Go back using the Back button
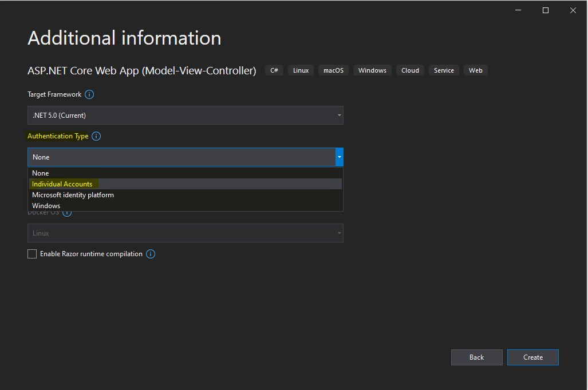 (x=476, y=357)
